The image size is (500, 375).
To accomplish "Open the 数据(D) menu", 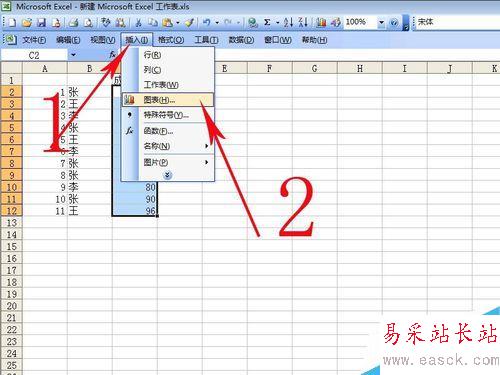I will [241, 40].
